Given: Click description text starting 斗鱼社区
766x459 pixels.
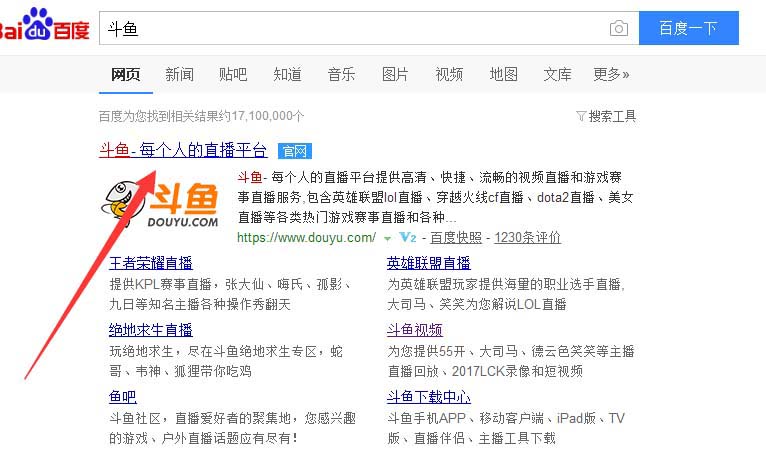Looking at the screenshot, I should point(232,428).
